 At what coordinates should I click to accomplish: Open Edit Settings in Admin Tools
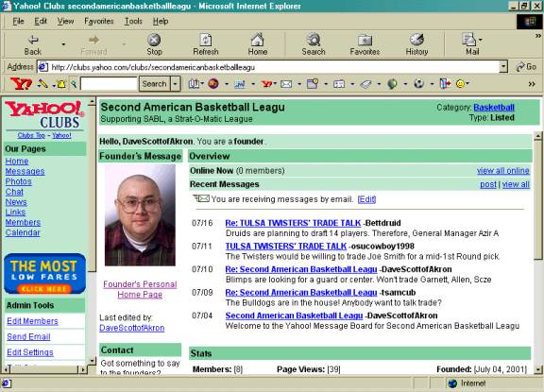pyautogui.click(x=30, y=352)
